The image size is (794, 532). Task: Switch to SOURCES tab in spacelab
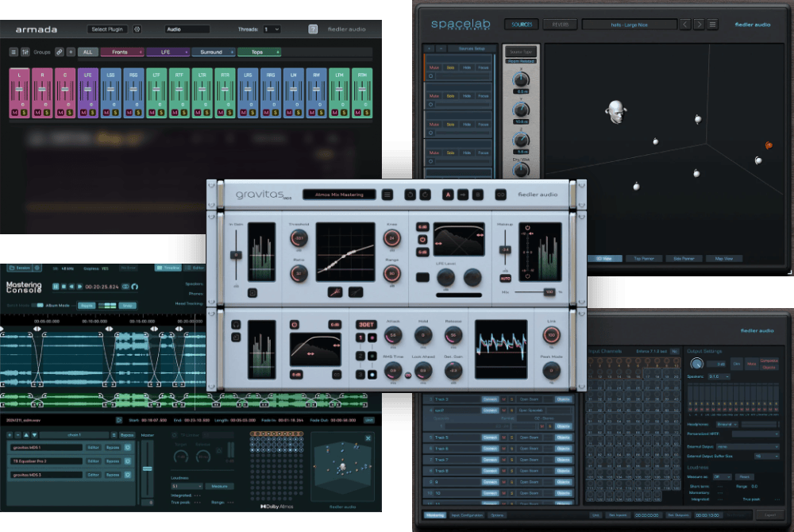point(522,25)
